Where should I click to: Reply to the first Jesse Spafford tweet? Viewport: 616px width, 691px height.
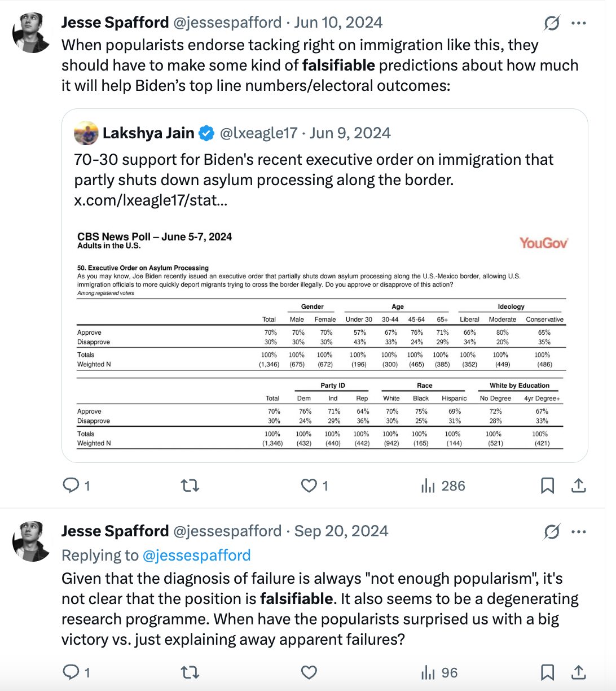[x=71, y=486]
